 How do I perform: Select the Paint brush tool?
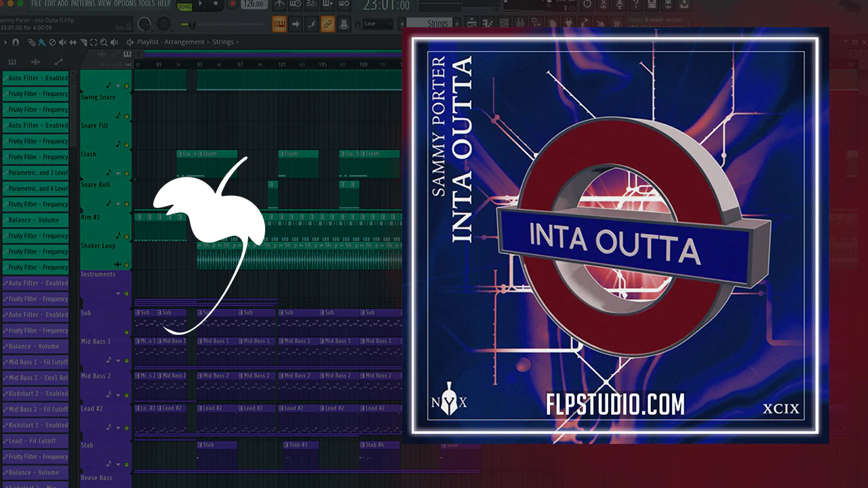pyautogui.click(x=42, y=42)
